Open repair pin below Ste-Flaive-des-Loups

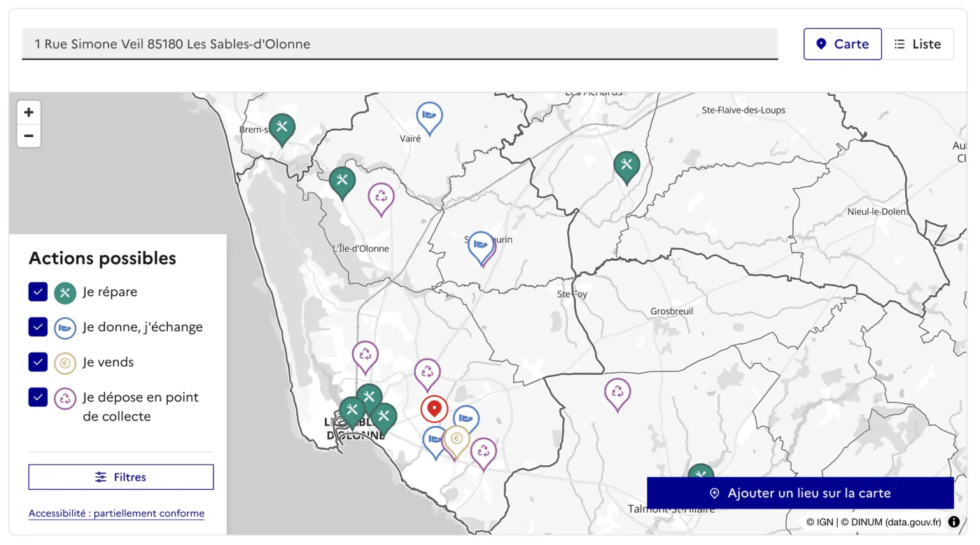click(x=626, y=168)
